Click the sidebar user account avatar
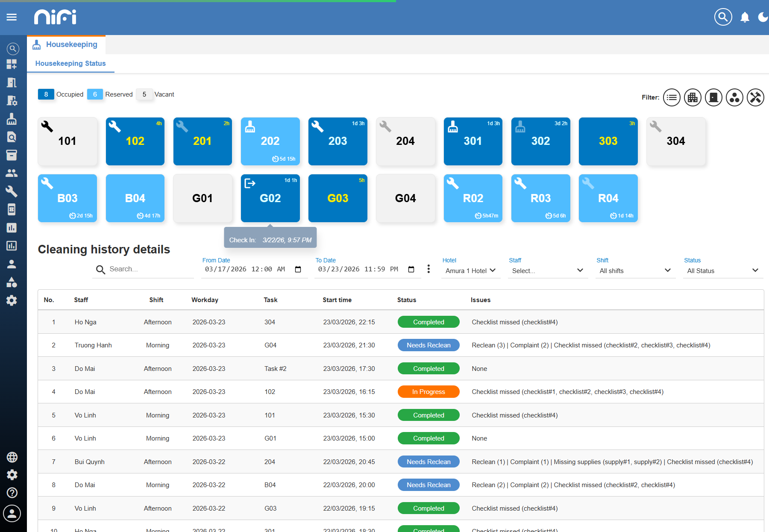 [x=12, y=513]
